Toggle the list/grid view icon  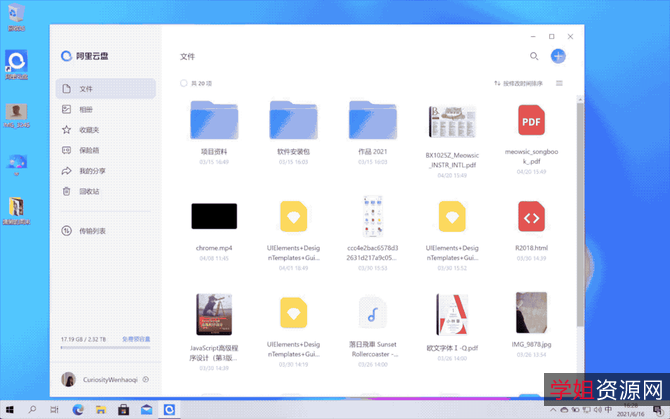click(x=559, y=83)
